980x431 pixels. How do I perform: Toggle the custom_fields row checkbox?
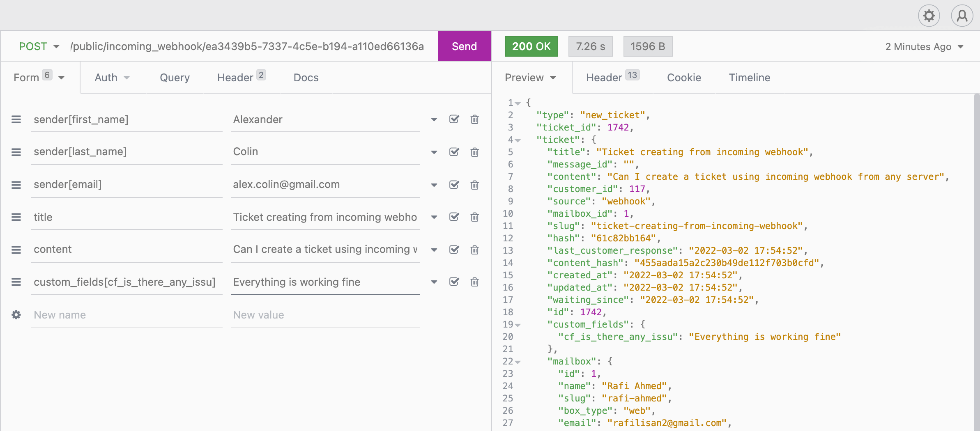(x=454, y=281)
